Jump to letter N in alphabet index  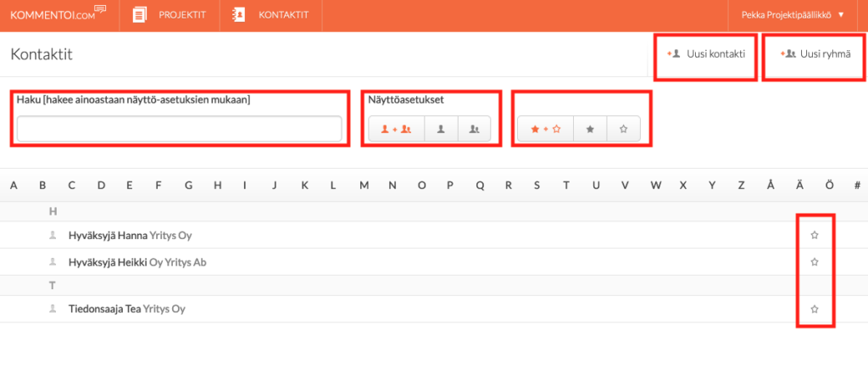(x=392, y=186)
